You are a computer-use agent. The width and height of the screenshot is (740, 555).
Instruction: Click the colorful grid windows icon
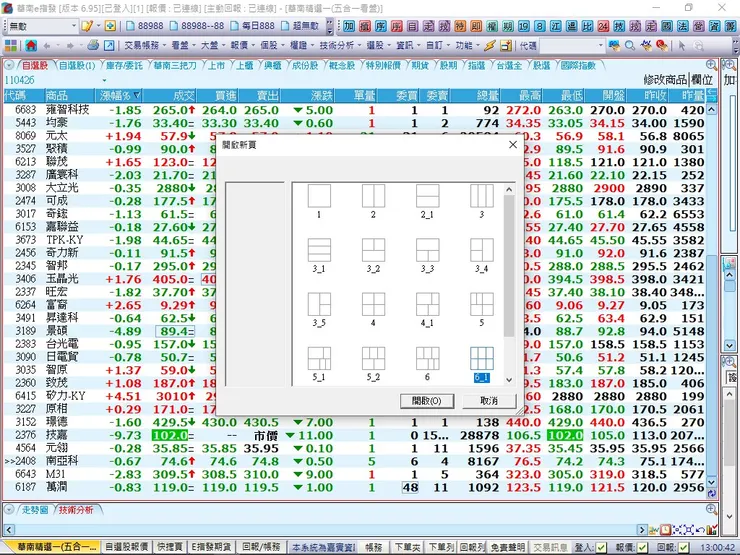[11, 45]
